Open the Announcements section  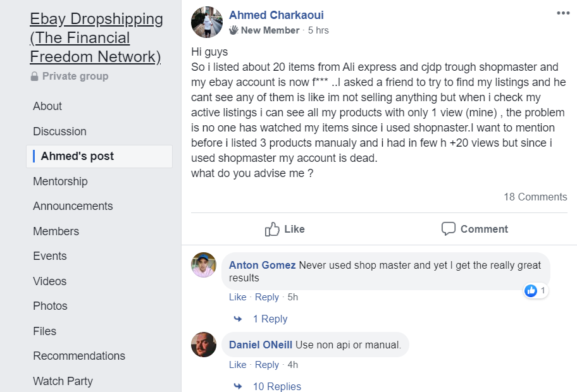pos(73,206)
